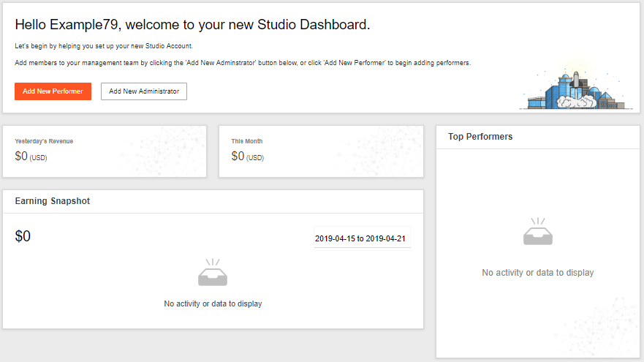The width and height of the screenshot is (644, 362).
Task: Select the This Month label
Action: point(246,141)
